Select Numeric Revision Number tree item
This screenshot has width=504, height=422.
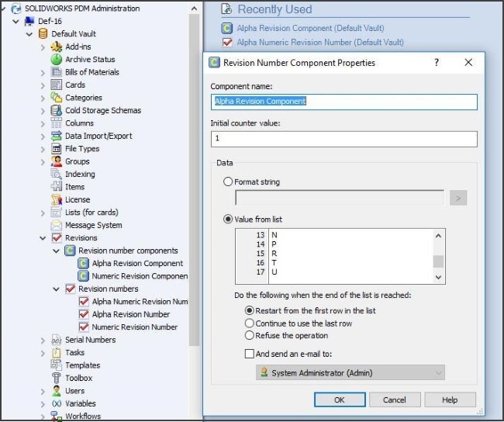[135, 327]
